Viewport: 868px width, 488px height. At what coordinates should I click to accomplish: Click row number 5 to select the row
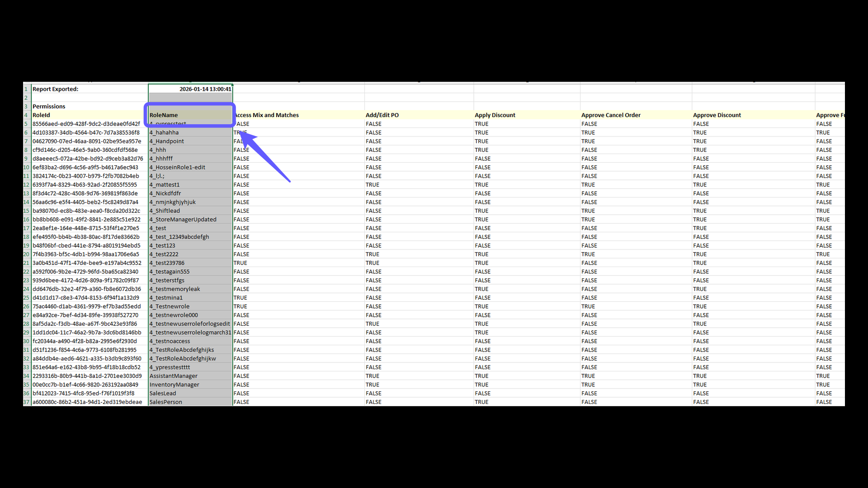(x=26, y=123)
